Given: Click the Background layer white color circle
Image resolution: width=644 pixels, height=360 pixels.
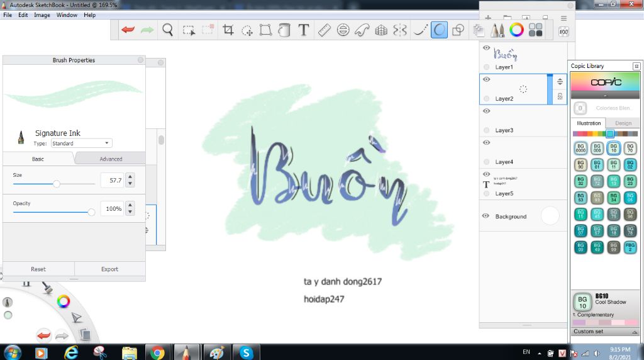Looking at the screenshot, I should point(550,216).
